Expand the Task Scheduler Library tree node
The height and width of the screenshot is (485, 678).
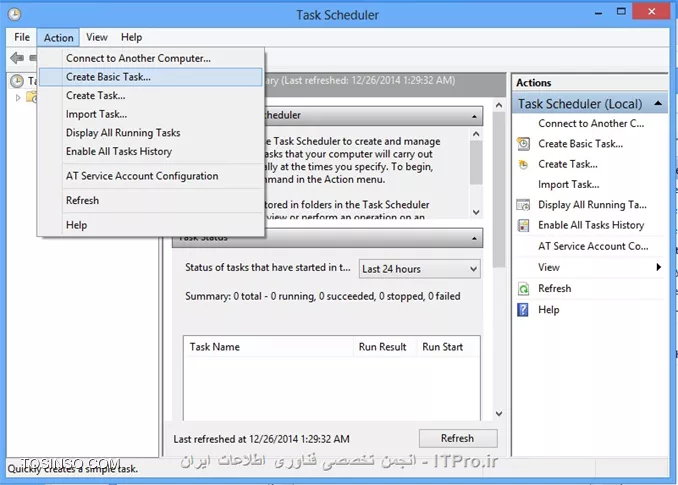click(x=18, y=98)
